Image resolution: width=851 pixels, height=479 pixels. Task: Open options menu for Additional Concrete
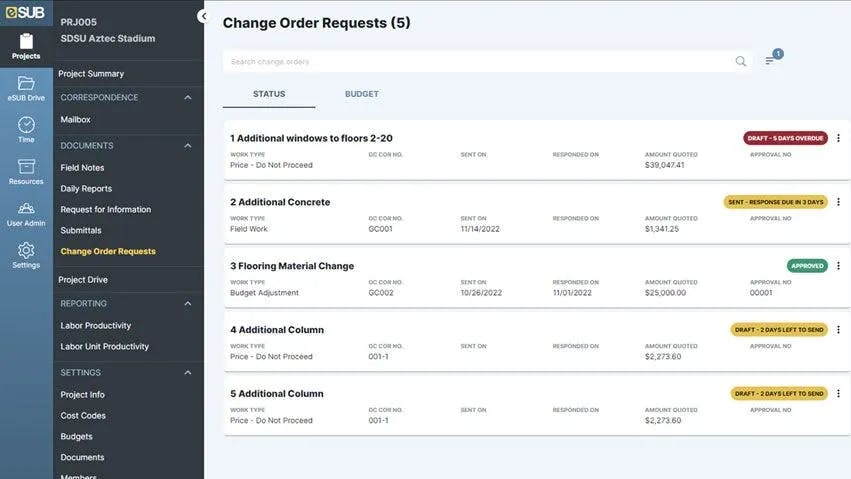click(838, 202)
